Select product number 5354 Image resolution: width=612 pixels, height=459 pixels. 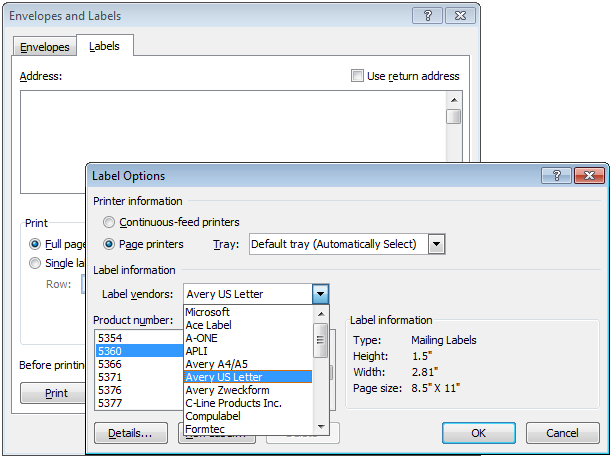click(x=139, y=338)
